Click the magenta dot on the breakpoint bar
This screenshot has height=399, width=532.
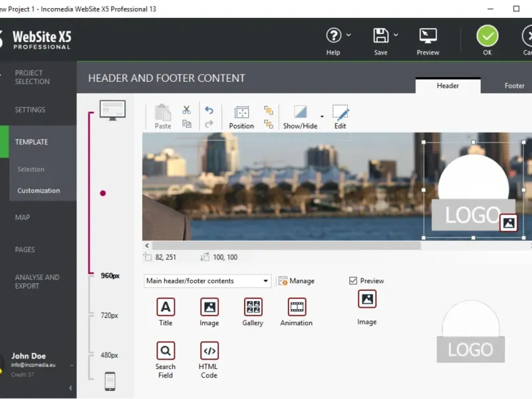103,194
